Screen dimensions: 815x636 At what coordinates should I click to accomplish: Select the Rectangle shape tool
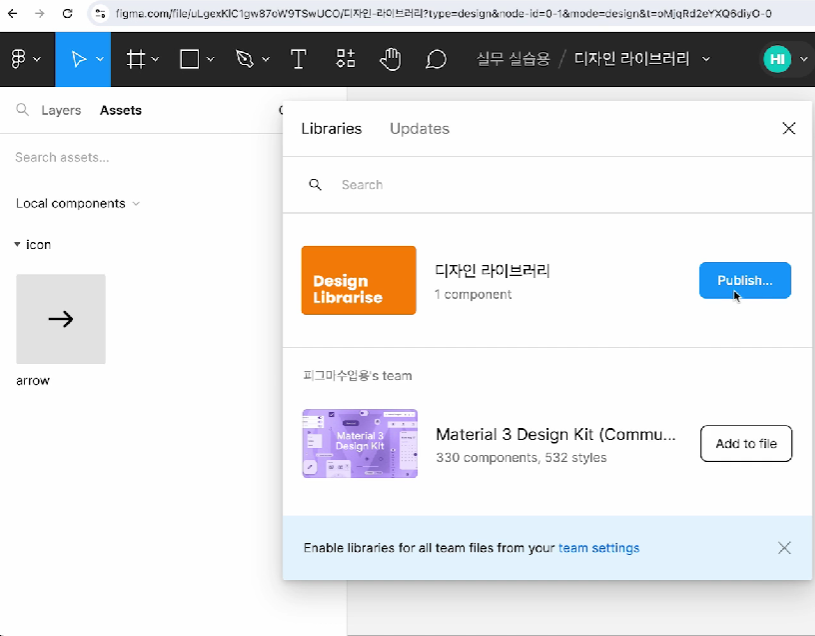click(x=190, y=59)
